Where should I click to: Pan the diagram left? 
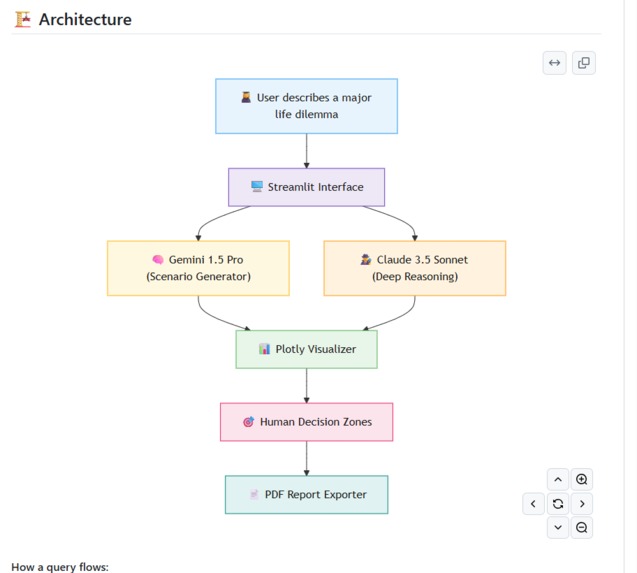tap(533, 504)
